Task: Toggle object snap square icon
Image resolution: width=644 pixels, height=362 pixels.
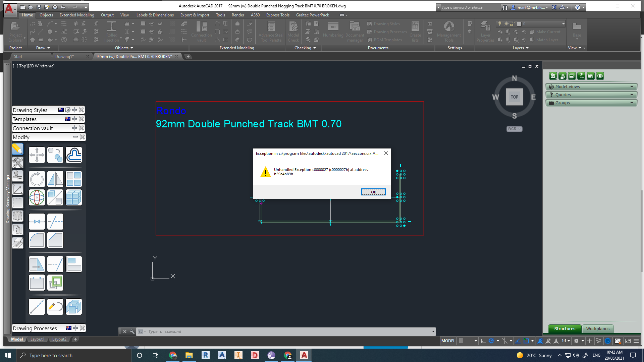Action: pos(526,341)
